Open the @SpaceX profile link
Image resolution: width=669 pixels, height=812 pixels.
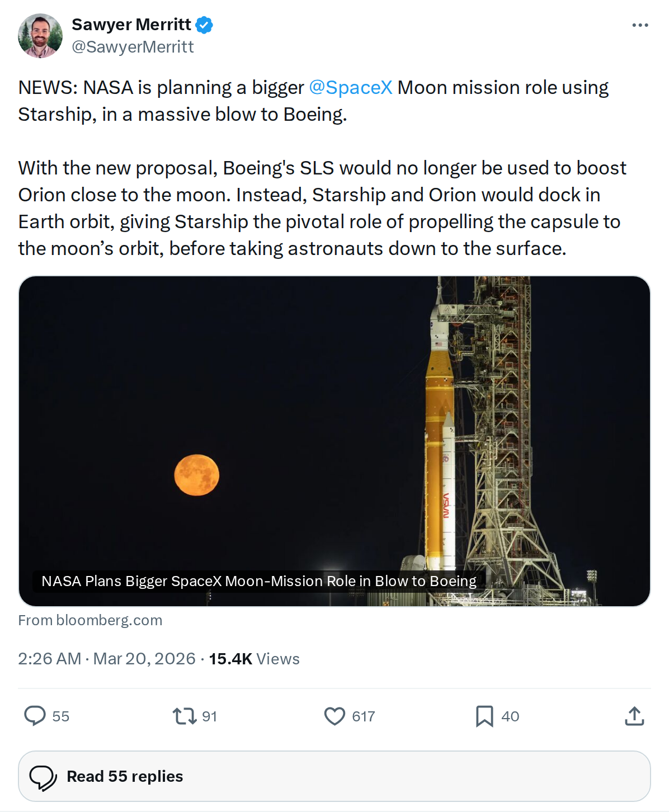(352, 87)
